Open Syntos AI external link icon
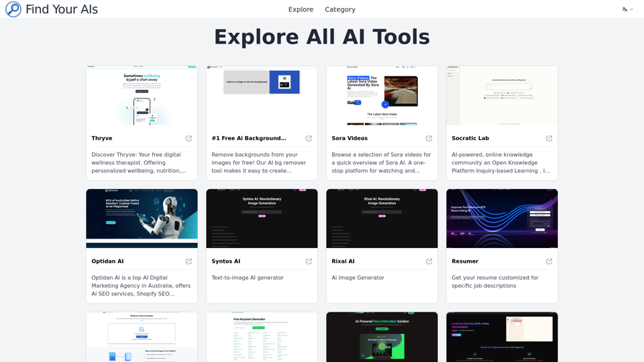The width and height of the screenshot is (644, 362). pos(309,261)
